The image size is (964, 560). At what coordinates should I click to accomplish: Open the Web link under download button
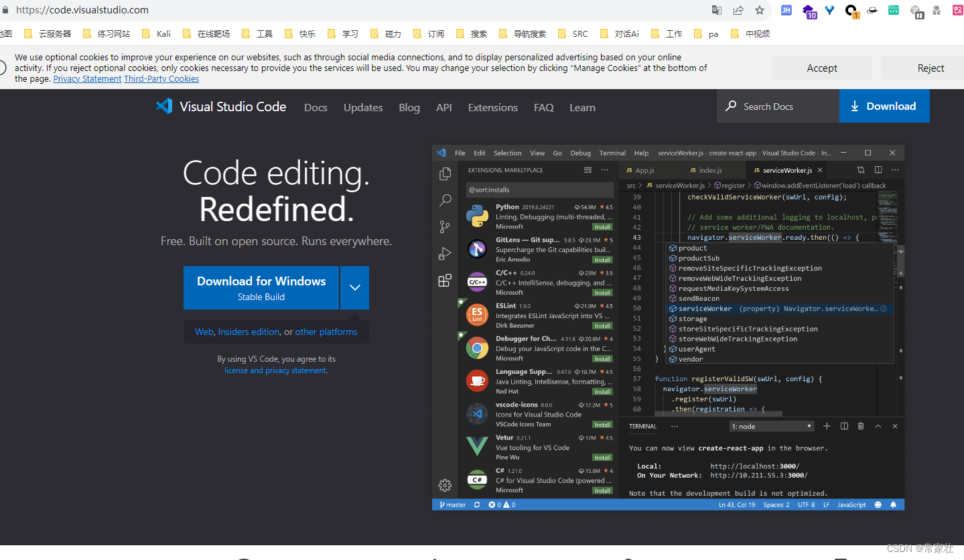[204, 332]
